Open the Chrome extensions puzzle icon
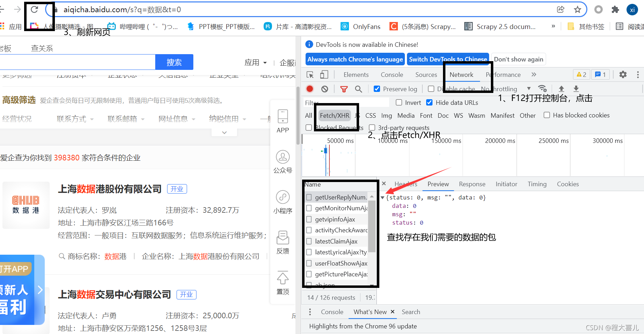Screen dimensions: 644x334 (x=615, y=9)
